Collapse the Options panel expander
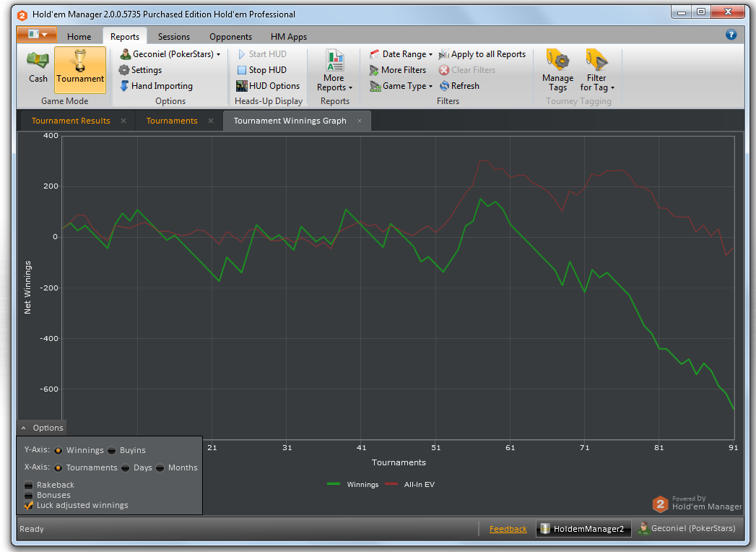Viewport: 756px width, 552px height. (24, 428)
